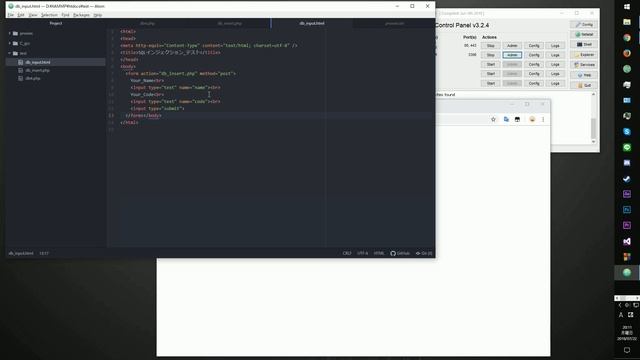Screen dimensions: 640x360
Task: Open the Find menu in Atom
Action: 65,15
